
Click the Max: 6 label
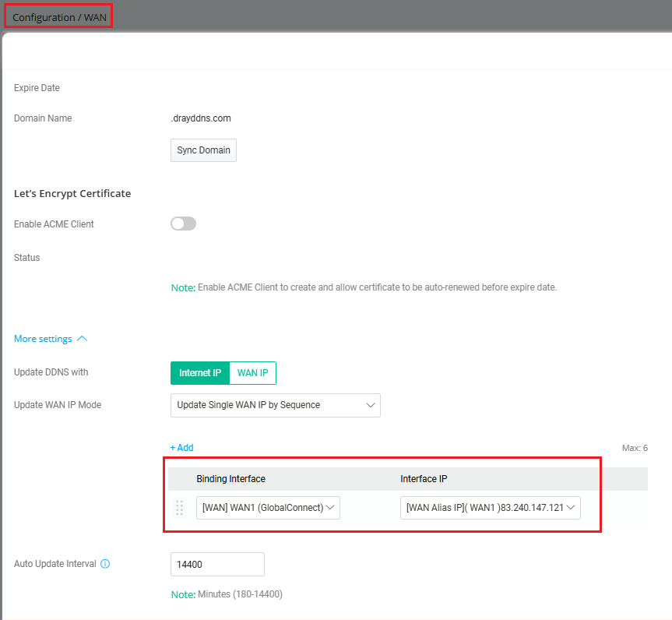(x=635, y=448)
